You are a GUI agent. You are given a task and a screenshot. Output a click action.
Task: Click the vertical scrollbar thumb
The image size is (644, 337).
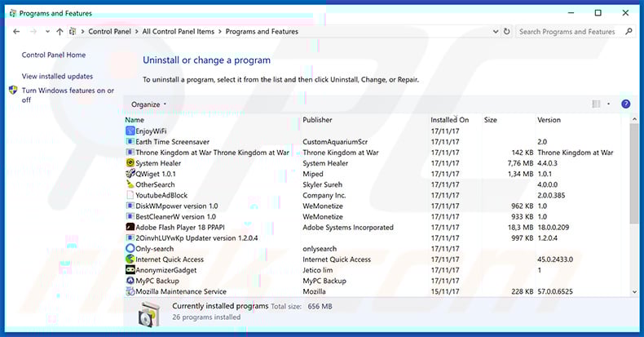click(x=634, y=174)
